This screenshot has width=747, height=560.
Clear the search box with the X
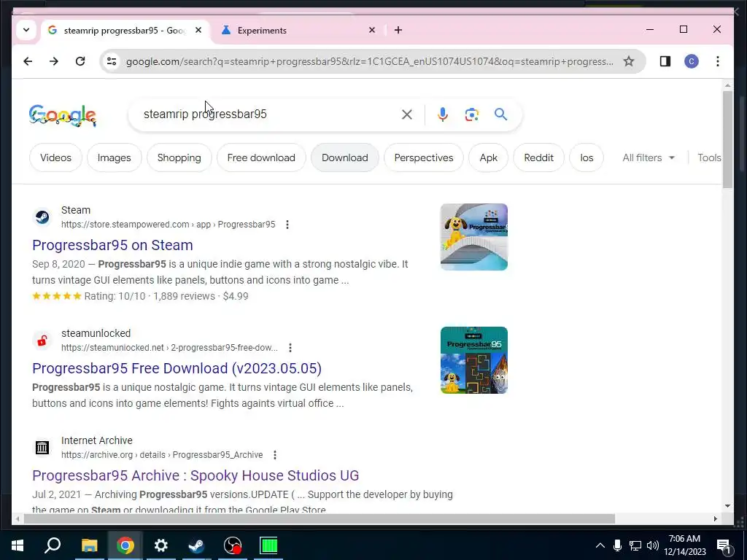(407, 114)
